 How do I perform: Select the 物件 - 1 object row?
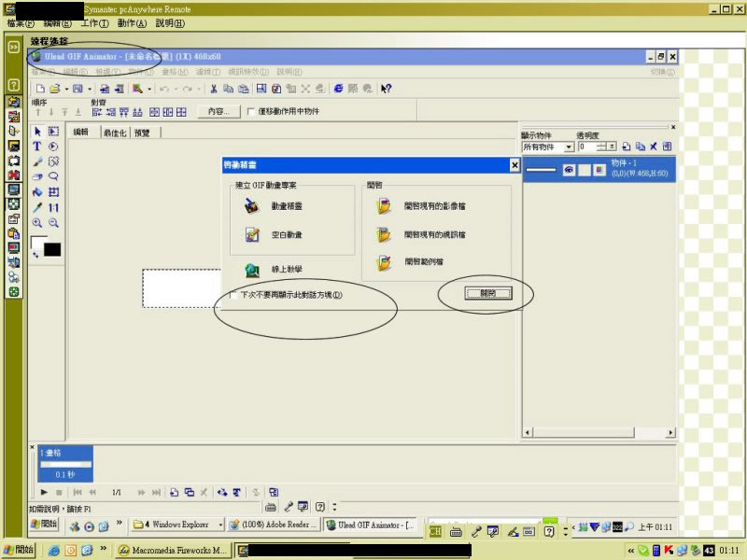[599, 170]
